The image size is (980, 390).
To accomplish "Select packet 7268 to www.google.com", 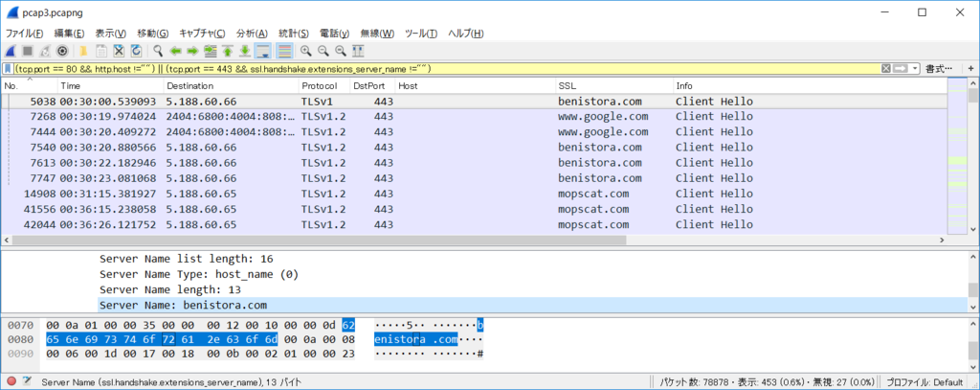I will pyautogui.click(x=474, y=117).
